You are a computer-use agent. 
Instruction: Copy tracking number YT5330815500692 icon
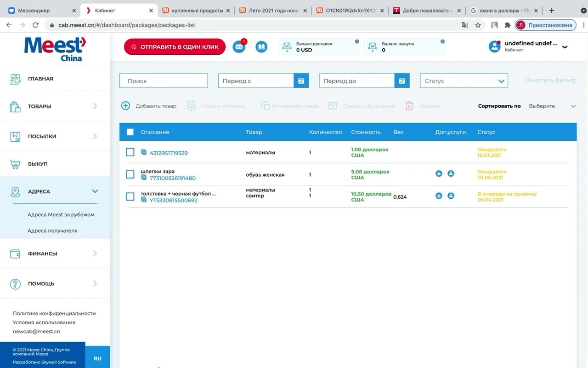point(144,200)
